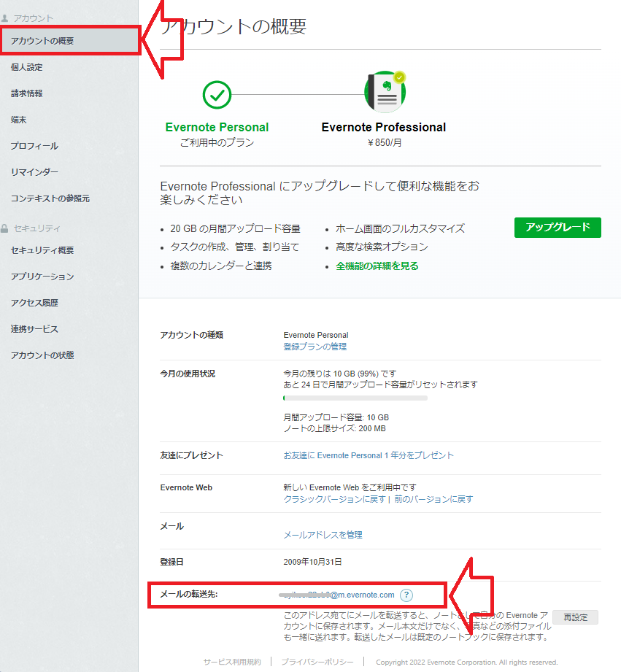Select 端末 in the sidebar
This screenshot has height=672, width=621.
click(x=18, y=120)
